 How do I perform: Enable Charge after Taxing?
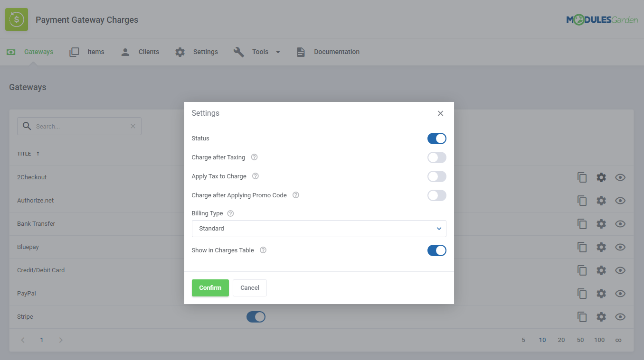[x=436, y=157]
